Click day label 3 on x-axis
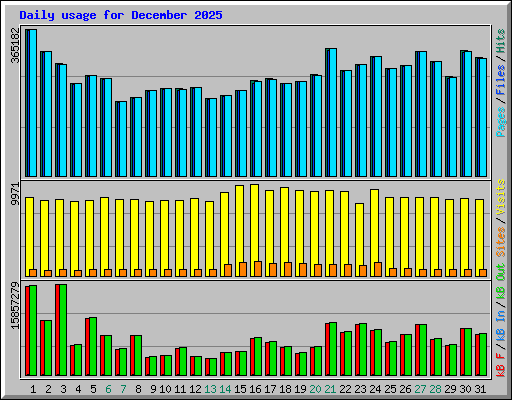512x400 pixels. pyautogui.click(x=63, y=389)
